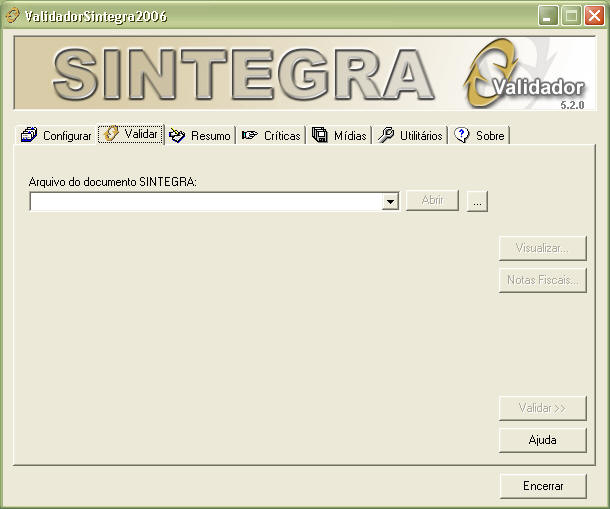Click the Arquivo do documento SINTEGRA label
This screenshot has height=509, width=610.
[112, 182]
